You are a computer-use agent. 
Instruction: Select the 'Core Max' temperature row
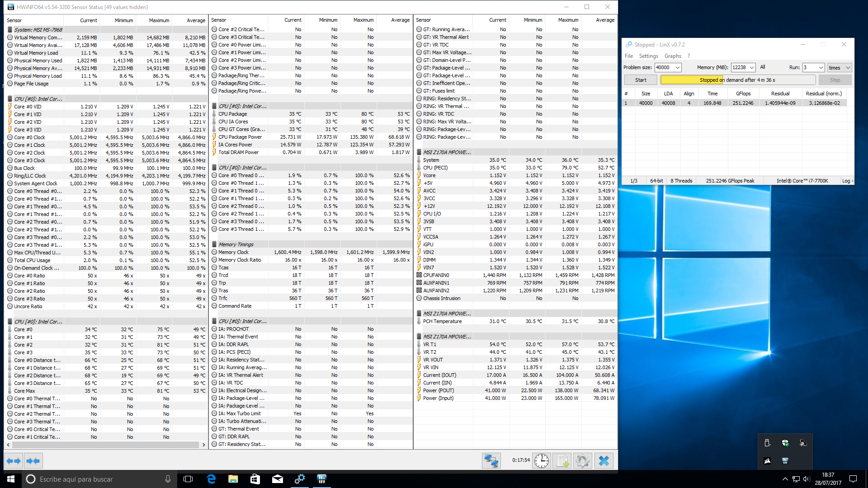(x=106, y=391)
